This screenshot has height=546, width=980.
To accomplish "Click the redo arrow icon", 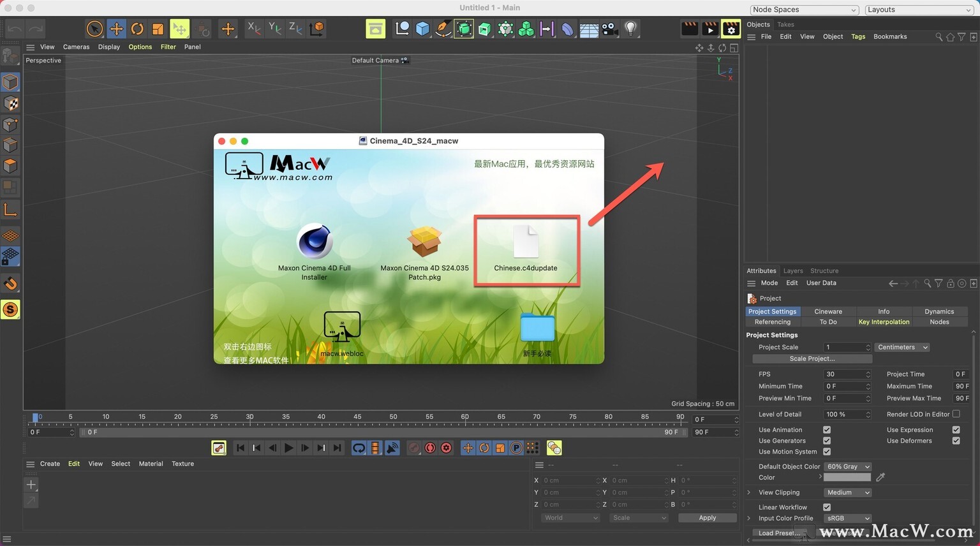I will coord(36,29).
